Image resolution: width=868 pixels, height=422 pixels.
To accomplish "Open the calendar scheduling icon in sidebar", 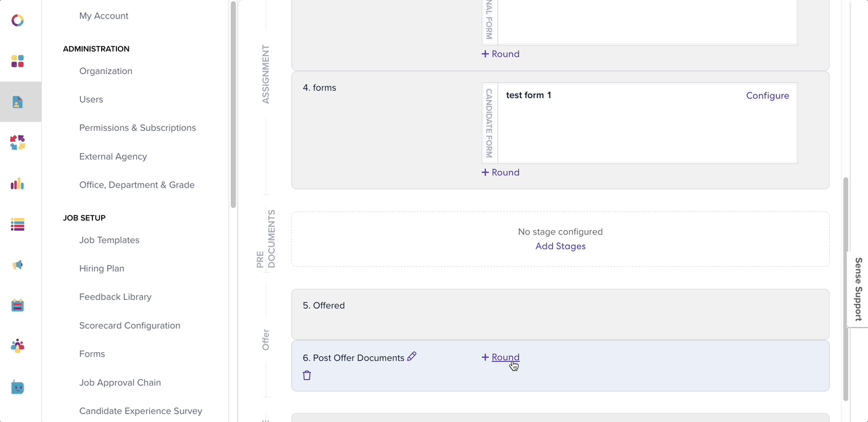I will pos(17,305).
